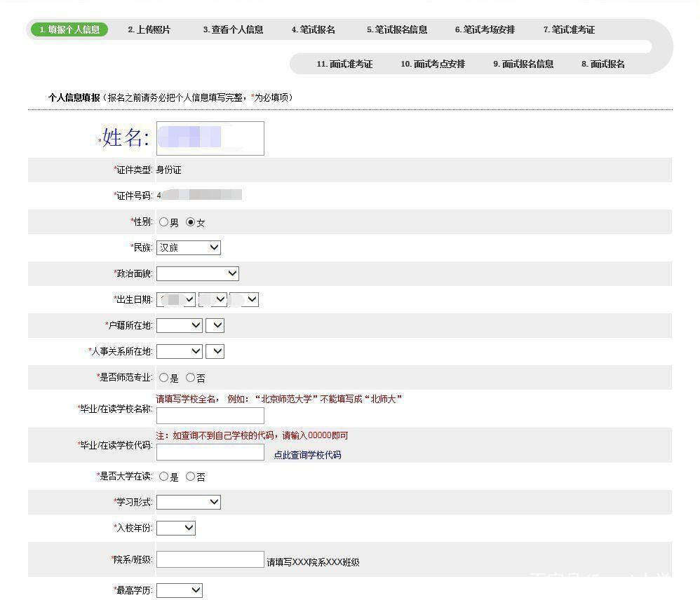This screenshot has height=600, width=700.
Task: Switch to 3. 查看个人信息 step
Action: [x=233, y=29]
